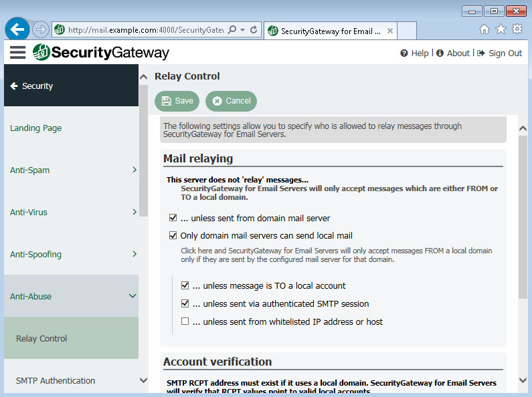Click the browser back arrow button
The width and height of the screenshot is (532, 397).
coord(17,29)
